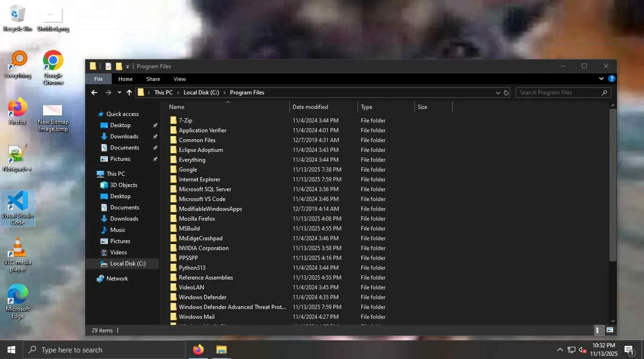Select the Mozilla Firefox folder name
This screenshot has width=644, height=359.
(x=197, y=219)
